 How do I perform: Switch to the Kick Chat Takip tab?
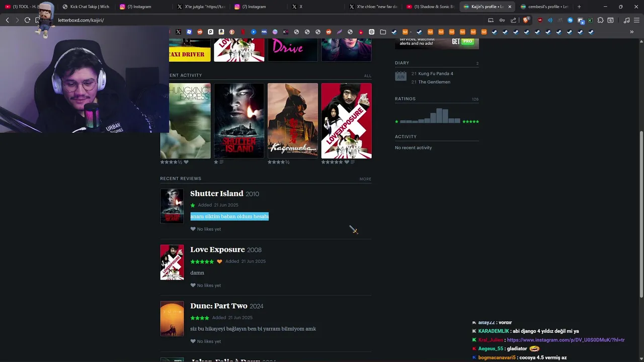[x=86, y=7]
